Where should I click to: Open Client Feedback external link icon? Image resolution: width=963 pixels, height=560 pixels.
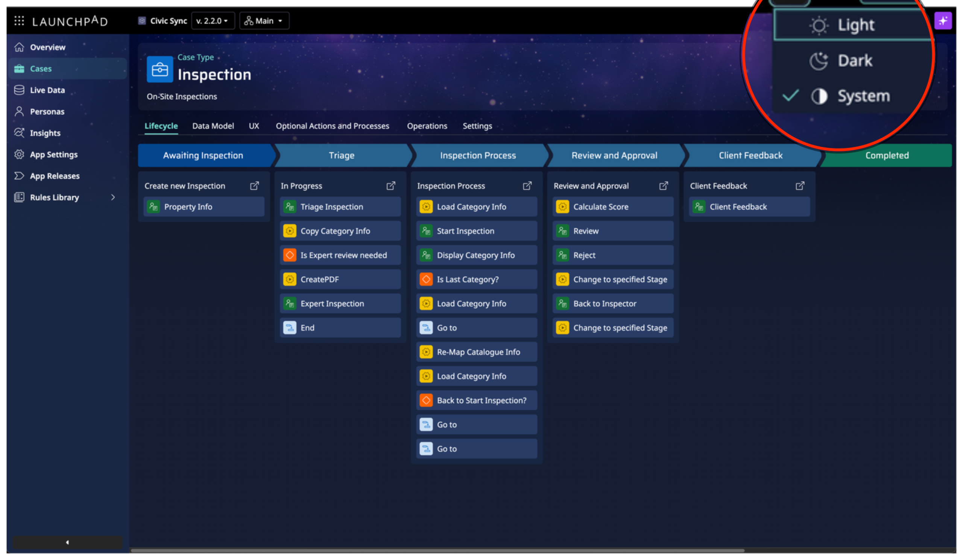click(800, 186)
